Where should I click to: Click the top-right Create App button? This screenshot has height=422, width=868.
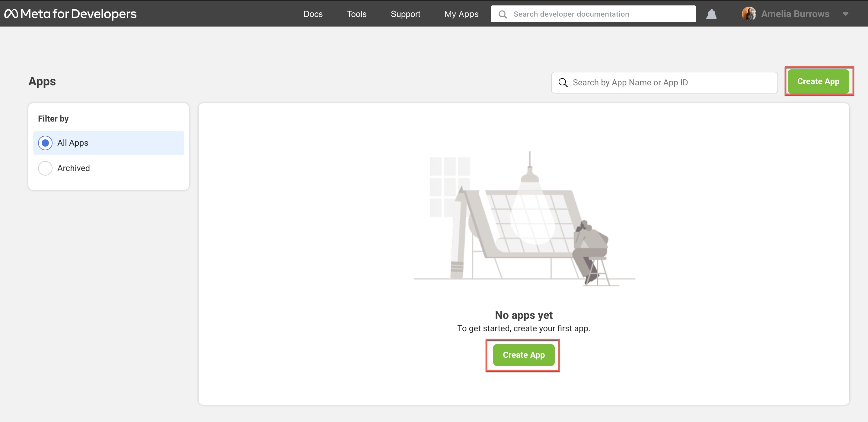[x=819, y=81]
